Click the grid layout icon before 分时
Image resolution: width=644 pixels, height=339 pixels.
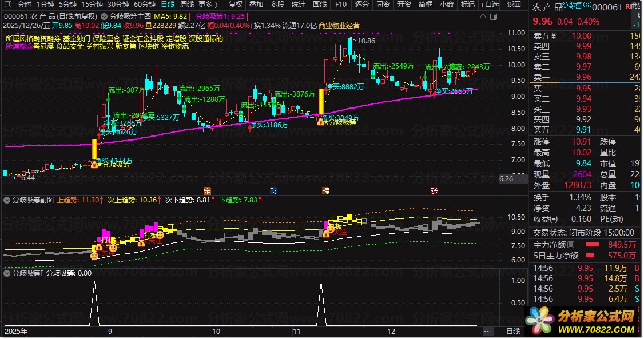[8, 5]
